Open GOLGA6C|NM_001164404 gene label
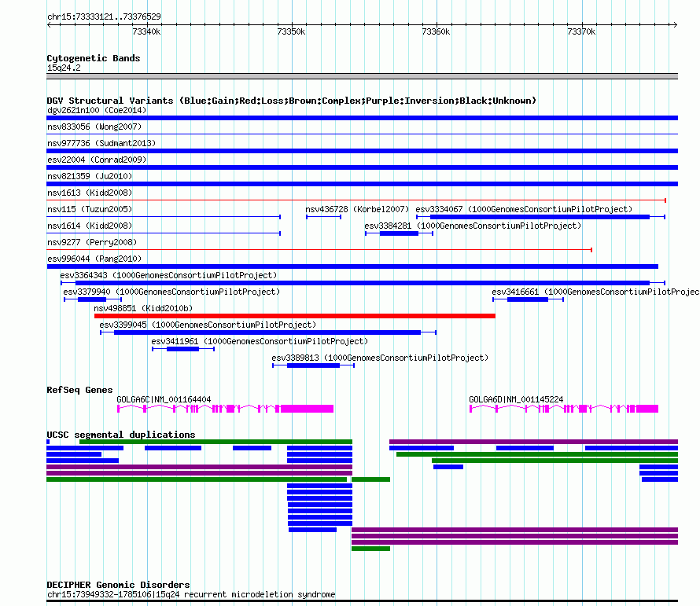Image resolution: width=700 pixels, height=606 pixels. [164, 399]
